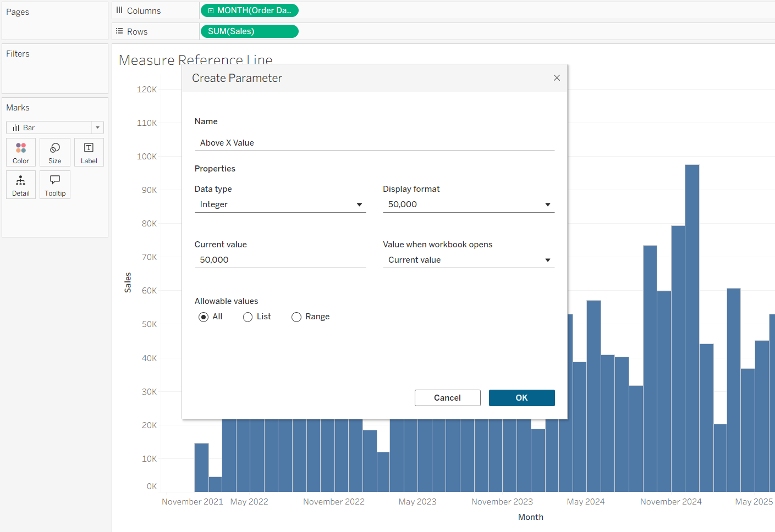
Task: Click the SUM(Sales) pill in Rows
Action: coord(249,31)
